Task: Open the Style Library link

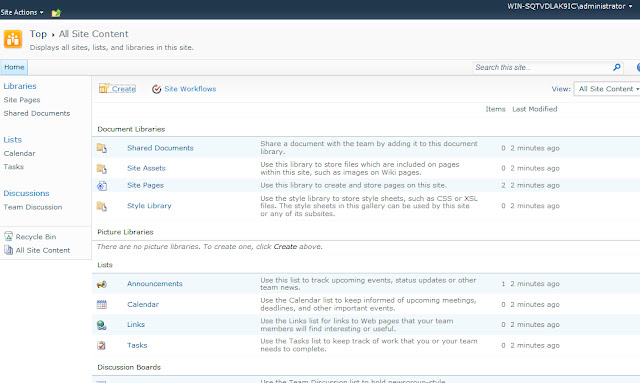Action: point(149,206)
